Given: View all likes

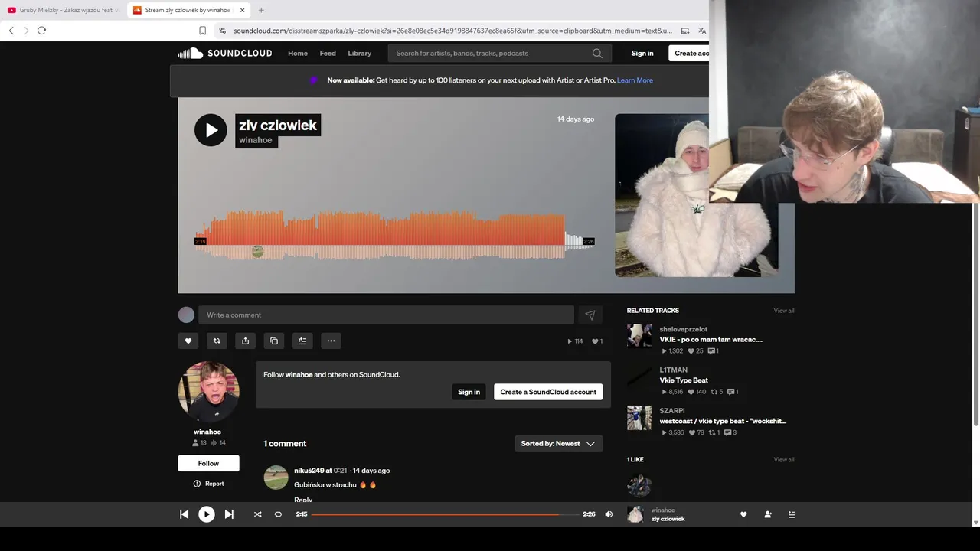Looking at the screenshot, I should coord(783,460).
